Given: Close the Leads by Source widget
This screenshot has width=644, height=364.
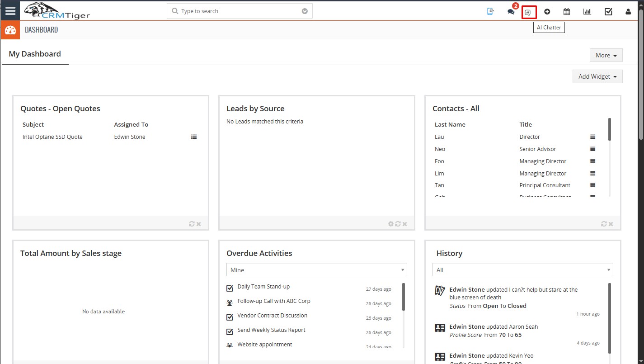Looking at the screenshot, I should tap(405, 224).
